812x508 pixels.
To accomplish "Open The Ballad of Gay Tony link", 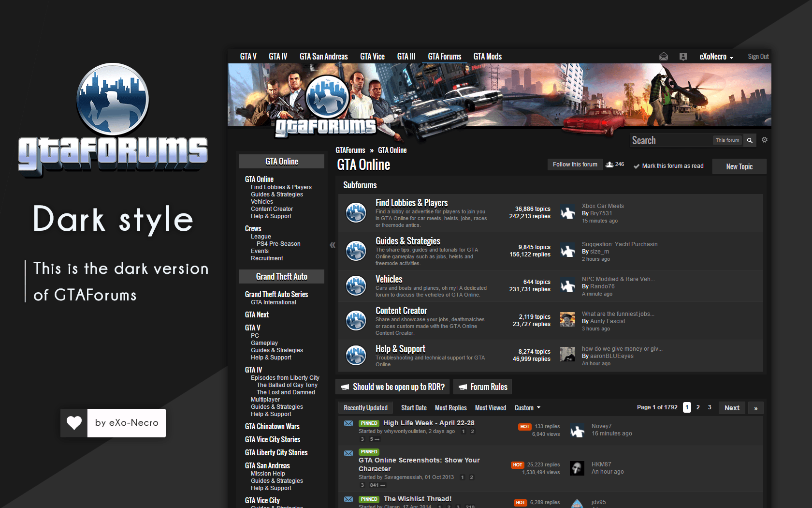I will coord(287,385).
